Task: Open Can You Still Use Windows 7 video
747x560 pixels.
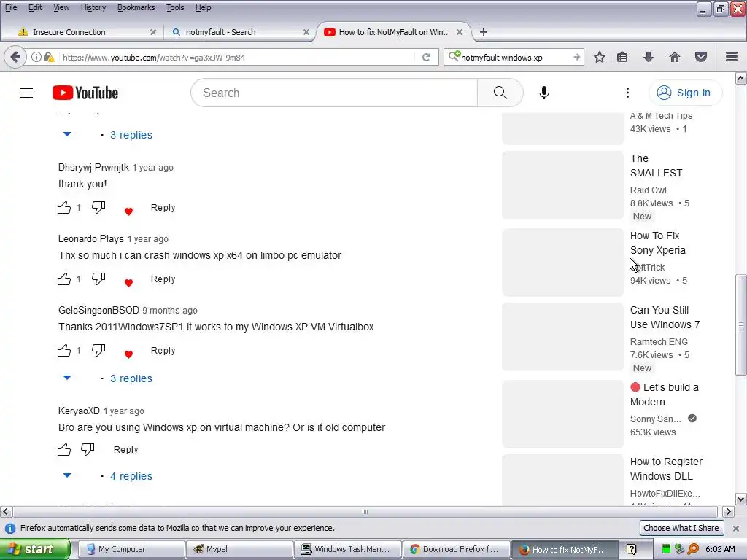Action: click(x=665, y=317)
